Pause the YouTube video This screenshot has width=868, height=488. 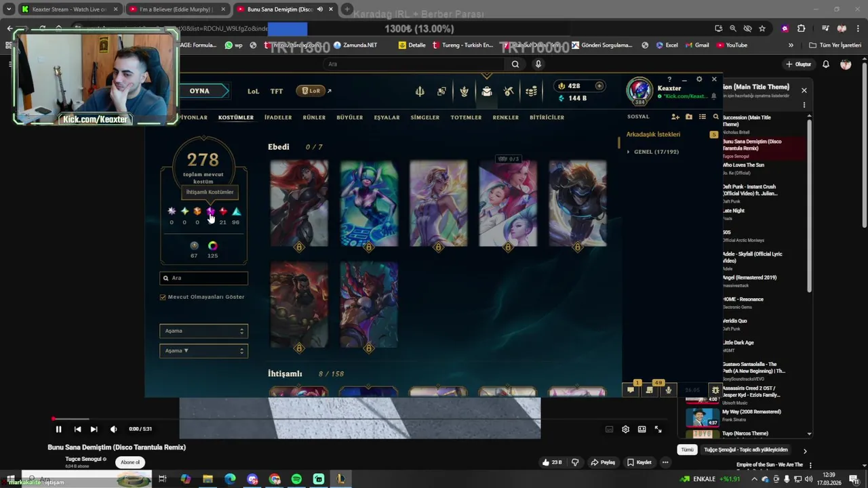[58, 429]
